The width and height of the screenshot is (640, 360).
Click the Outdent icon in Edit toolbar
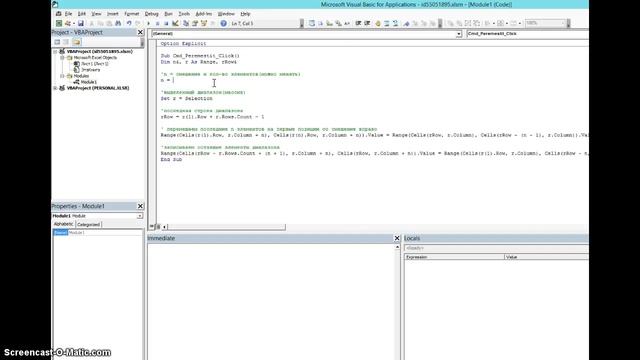tap(367, 23)
